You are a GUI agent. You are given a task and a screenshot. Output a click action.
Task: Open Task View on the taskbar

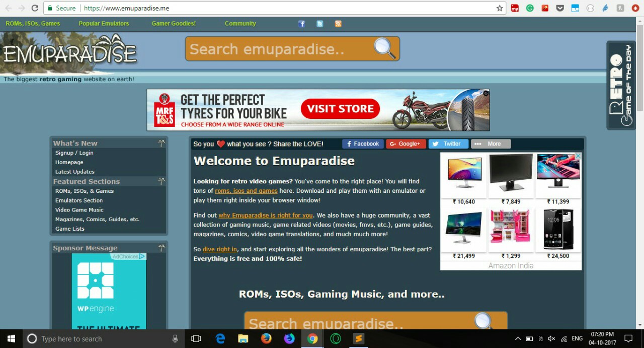[x=196, y=338]
